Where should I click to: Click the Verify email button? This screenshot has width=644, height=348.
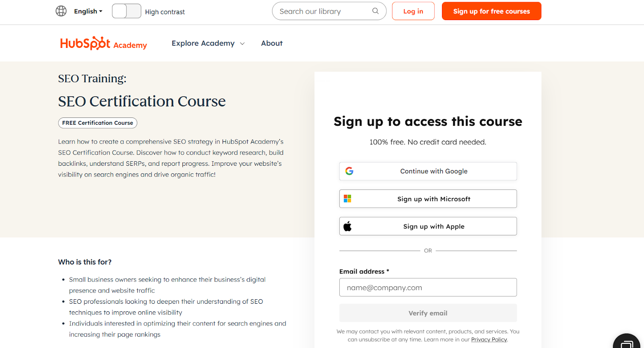click(428, 313)
